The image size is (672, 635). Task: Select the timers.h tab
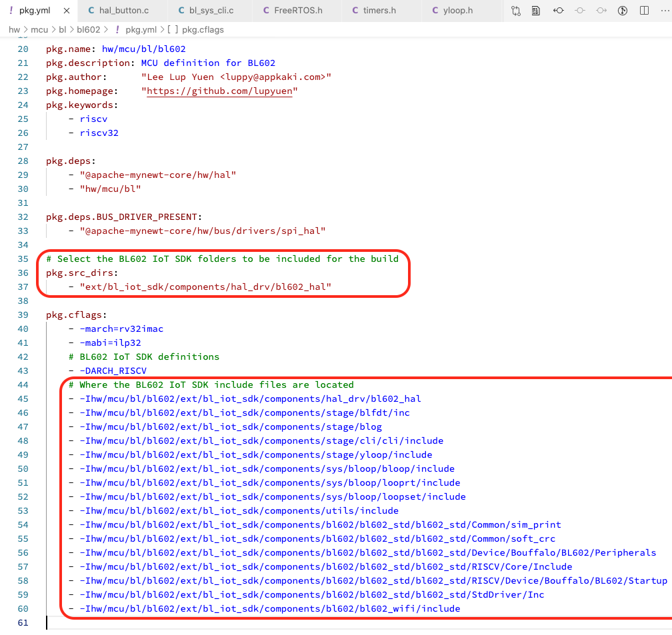point(379,11)
